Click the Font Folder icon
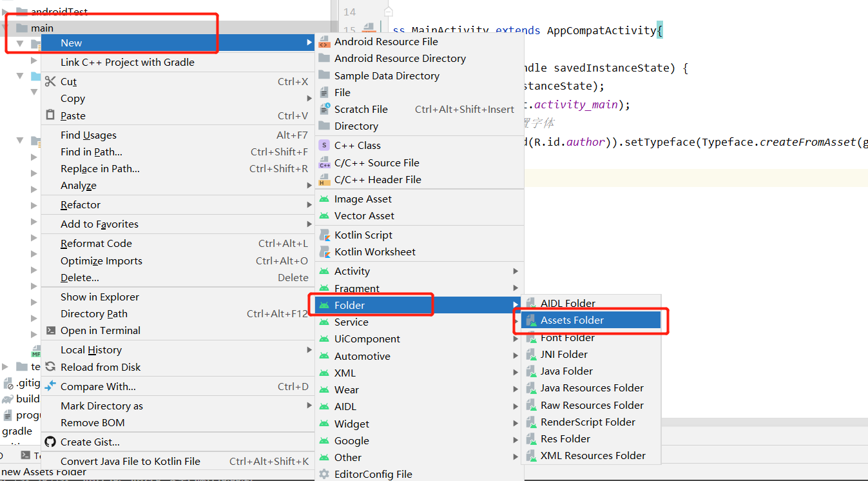The height and width of the screenshot is (481, 868). coord(531,337)
